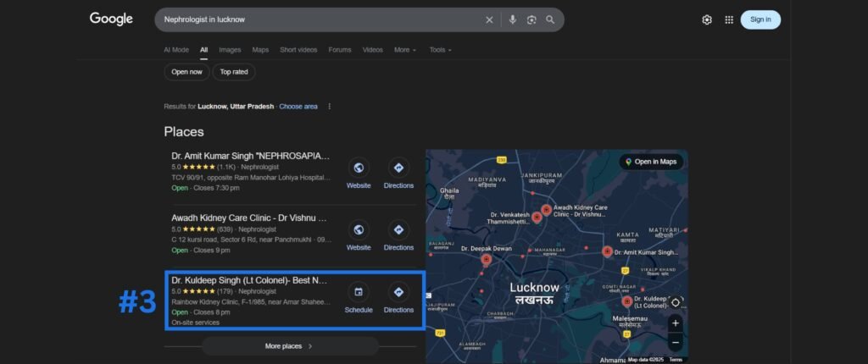This screenshot has width=868, height=364.
Task: Start voice search with microphone icon
Action: coord(513,19)
